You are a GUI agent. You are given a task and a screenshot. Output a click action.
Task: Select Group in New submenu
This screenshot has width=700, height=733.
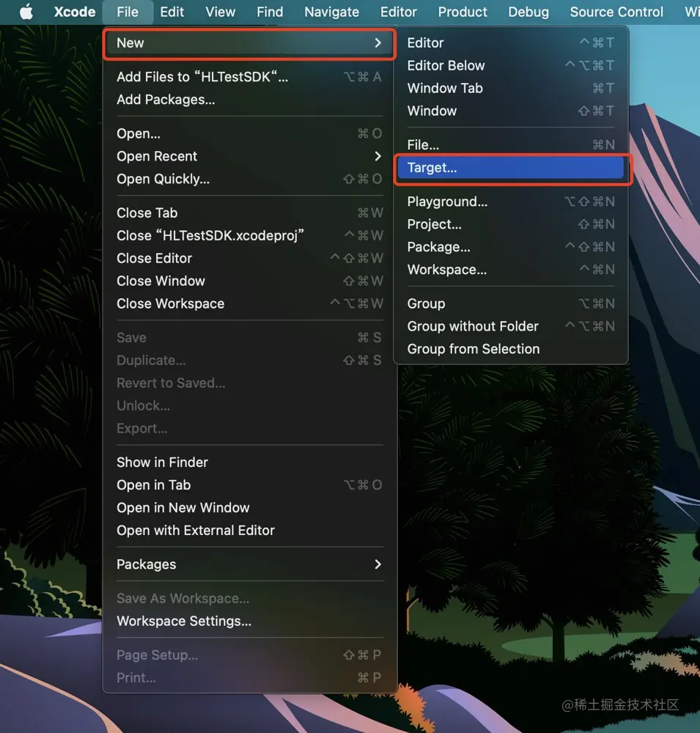(x=511, y=304)
